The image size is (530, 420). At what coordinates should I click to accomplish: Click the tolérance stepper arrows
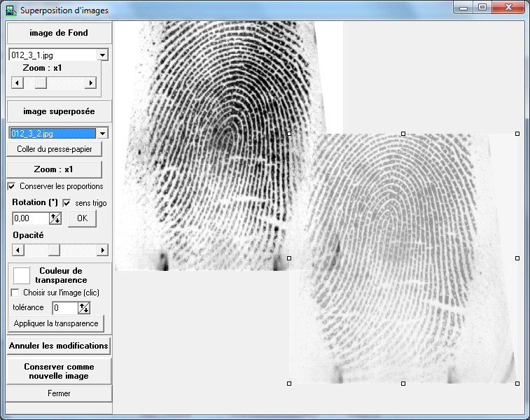[84, 308]
